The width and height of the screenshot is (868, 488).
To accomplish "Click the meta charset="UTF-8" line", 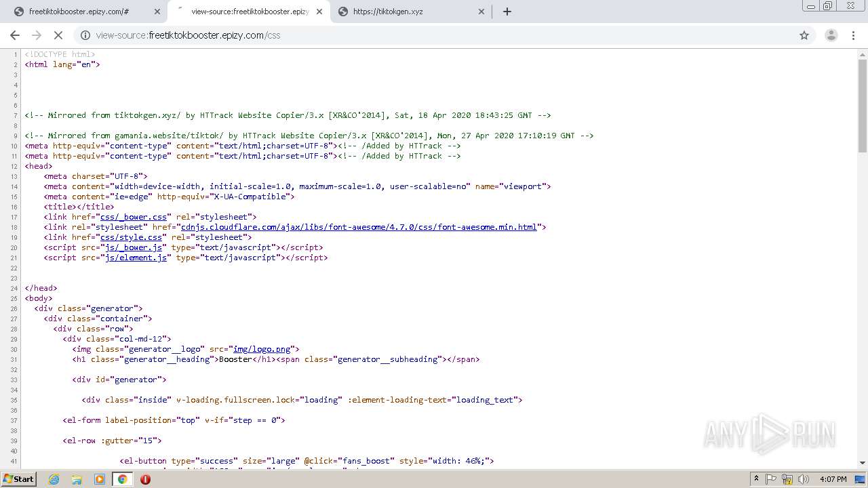I will [96, 176].
